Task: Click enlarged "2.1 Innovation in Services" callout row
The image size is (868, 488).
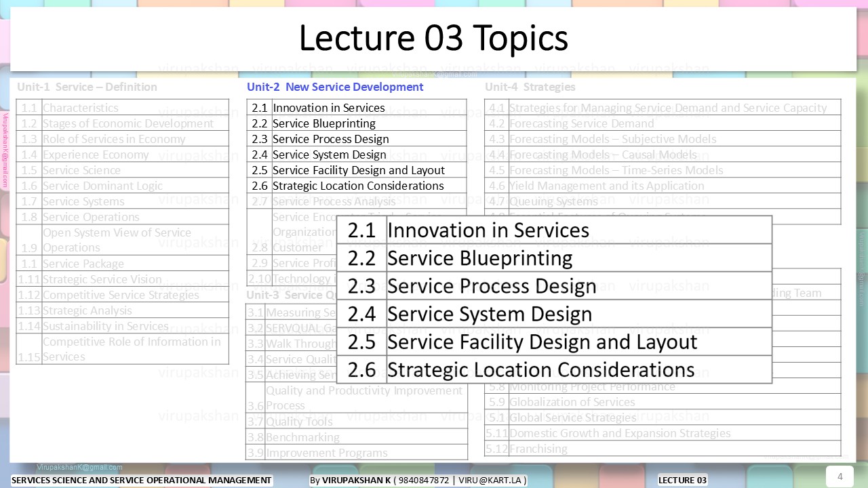Action: [x=554, y=230]
